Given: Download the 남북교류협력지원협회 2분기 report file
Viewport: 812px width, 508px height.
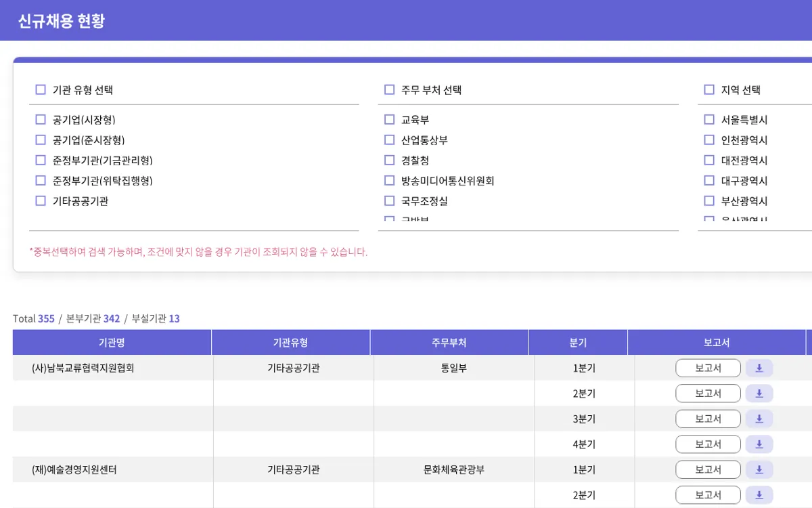Looking at the screenshot, I should click(x=759, y=394).
